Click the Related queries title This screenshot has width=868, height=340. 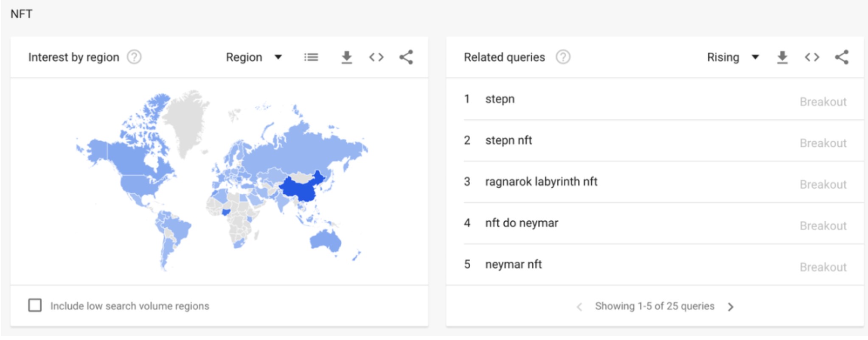coord(504,57)
